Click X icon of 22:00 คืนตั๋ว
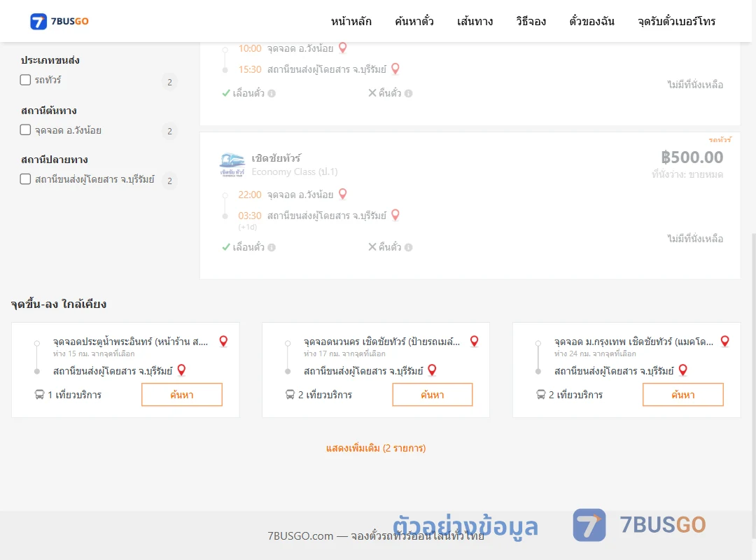 [x=372, y=247]
